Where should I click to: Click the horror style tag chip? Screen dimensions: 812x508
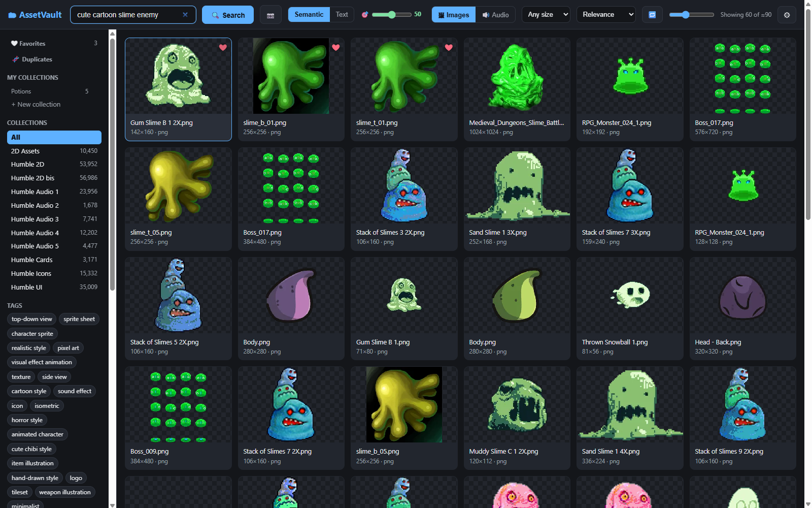pos(27,420)
